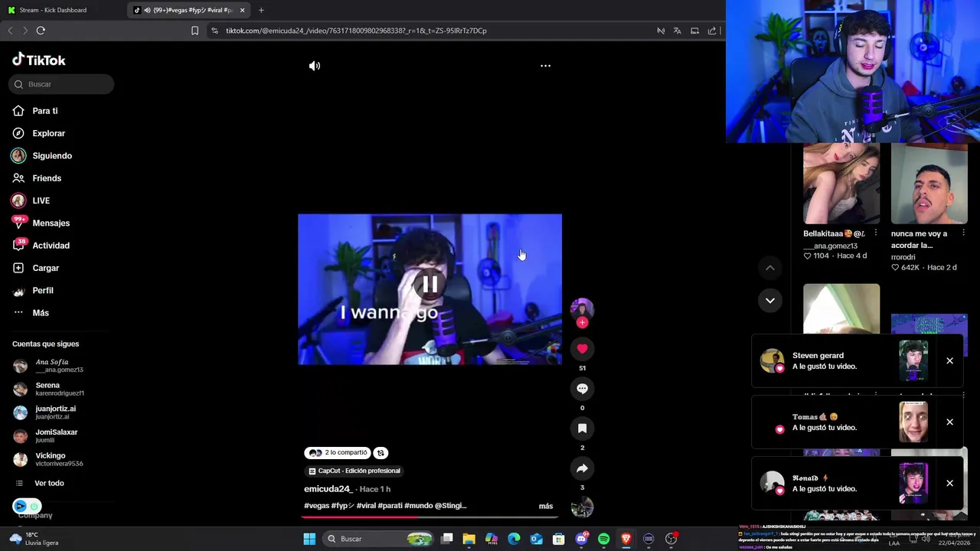The height and width of the screenshot is (551, 980).
Task: Open the browser translate icon
Action: tap(677, 31)
